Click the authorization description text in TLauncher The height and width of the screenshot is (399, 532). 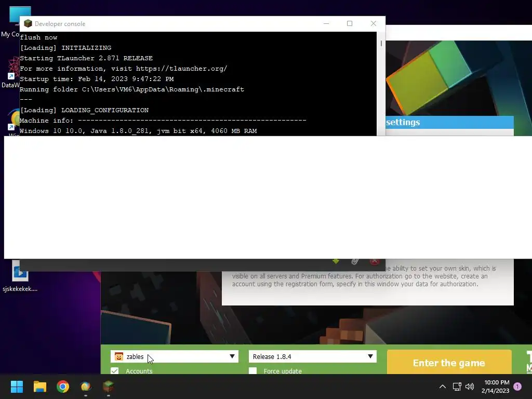tap(364, 276)
